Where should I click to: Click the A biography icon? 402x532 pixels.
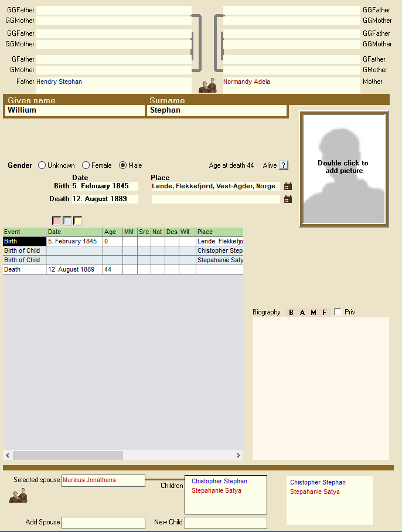pyautogui.click(x=302, y=313)
